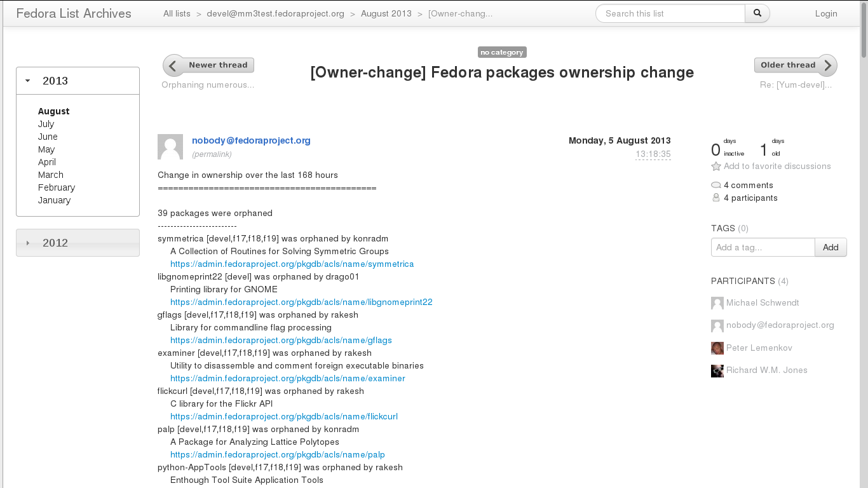868x488 pixels.
Task: Click the Login link
Action: click(825, 13)
